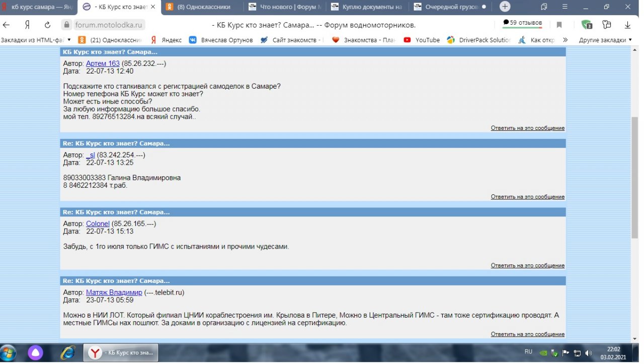Open the new tab plus button
Viewport: 644px width, 364px height.
pyautogui.click(x=505, y=7)
